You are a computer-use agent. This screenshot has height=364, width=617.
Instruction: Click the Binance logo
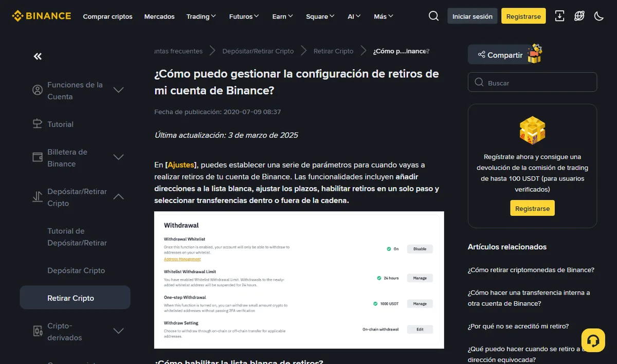point(42,16)
